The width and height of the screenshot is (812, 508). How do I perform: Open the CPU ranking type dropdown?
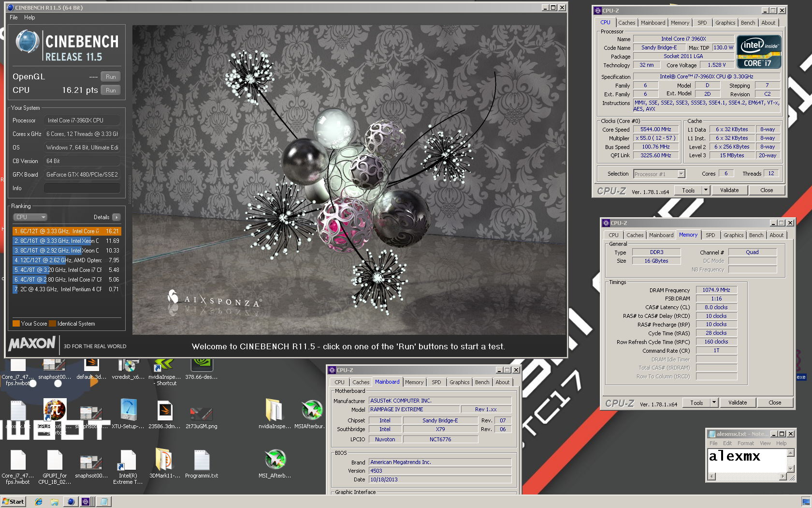(x=30, y=217)
